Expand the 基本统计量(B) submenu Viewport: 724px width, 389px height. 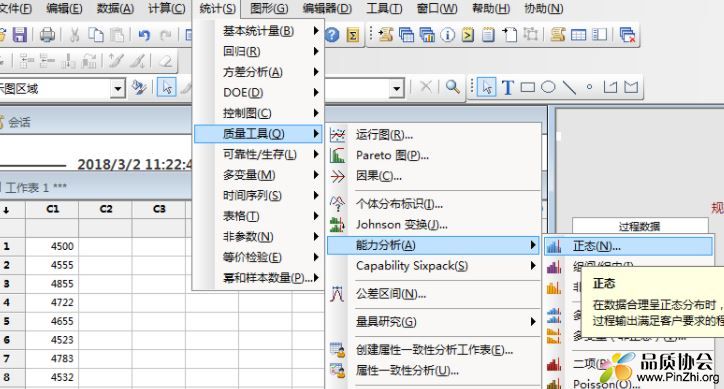259,31
